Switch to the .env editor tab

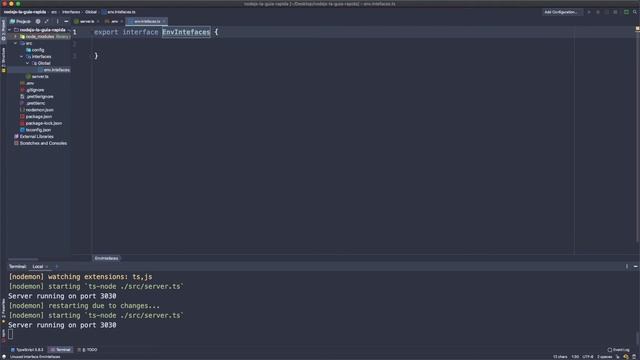coord(114,21)
